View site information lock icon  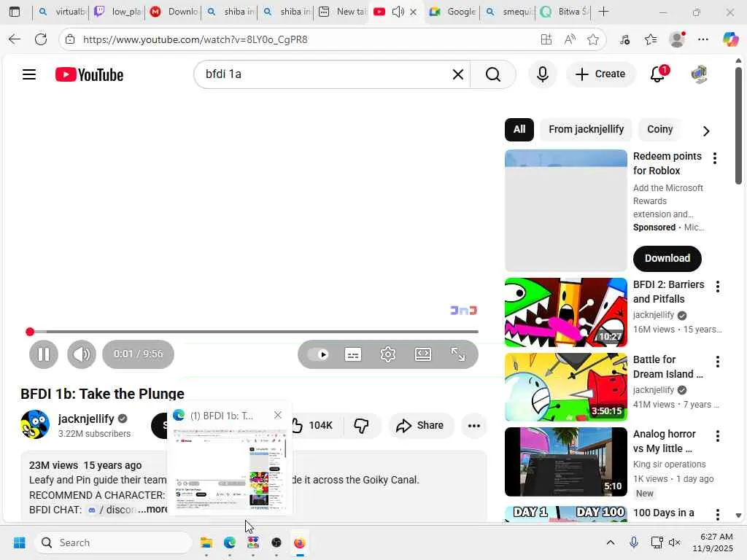[x=70, y=39]
